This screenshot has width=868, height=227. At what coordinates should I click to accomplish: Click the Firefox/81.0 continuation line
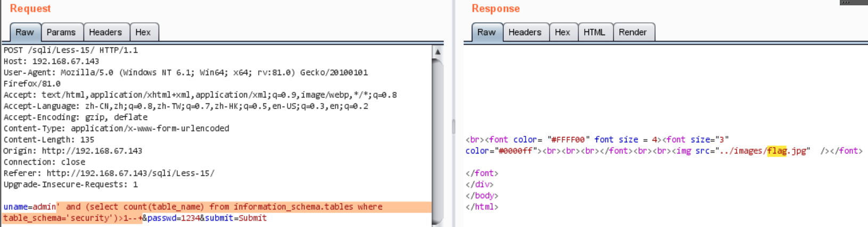[x=32, y=84]
